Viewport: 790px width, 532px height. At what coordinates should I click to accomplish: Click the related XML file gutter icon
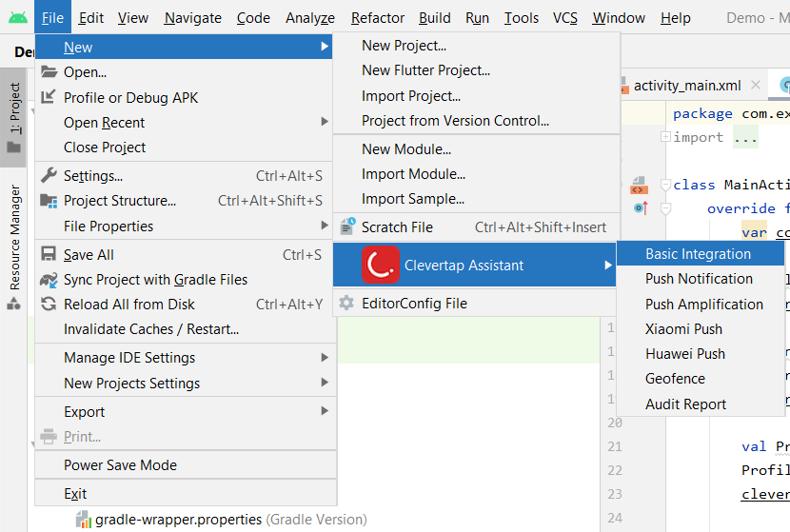click(639, 186)
